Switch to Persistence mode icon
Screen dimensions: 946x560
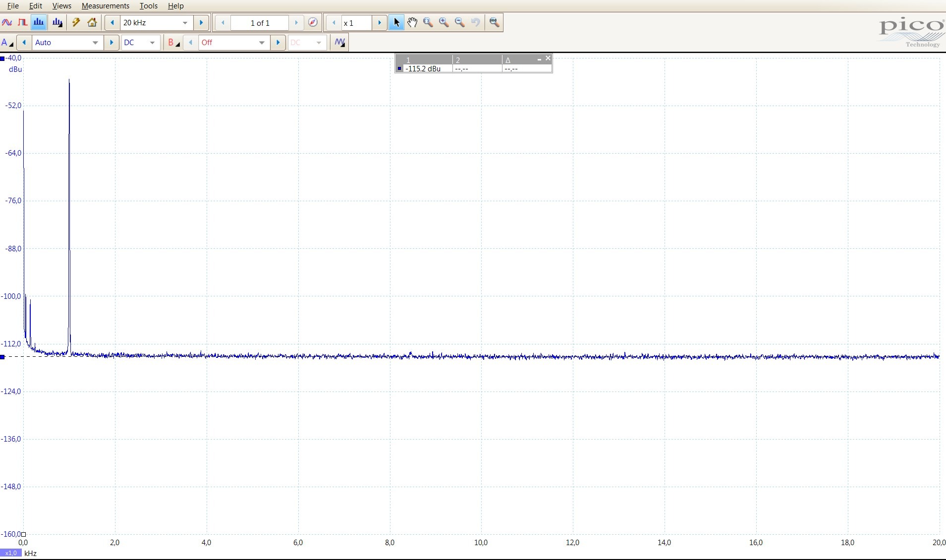click(x=22, y=23)
